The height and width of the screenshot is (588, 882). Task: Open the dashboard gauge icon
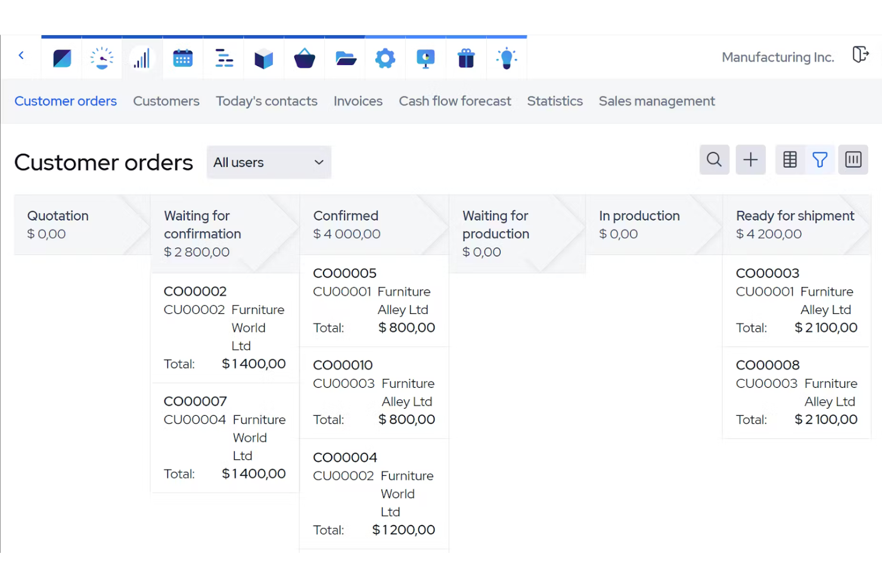click(x=101, y=57)
